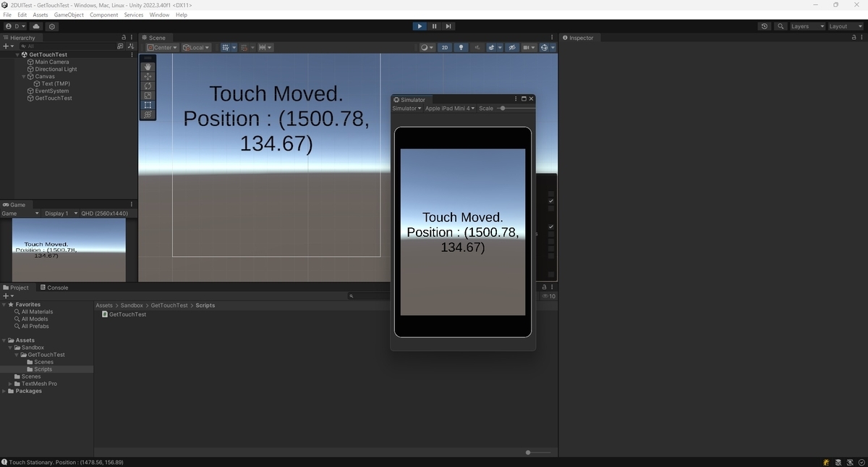Switch the Scene view to 2D mode
The height and width of the screenshot is (467, 868).
point(445,47)
